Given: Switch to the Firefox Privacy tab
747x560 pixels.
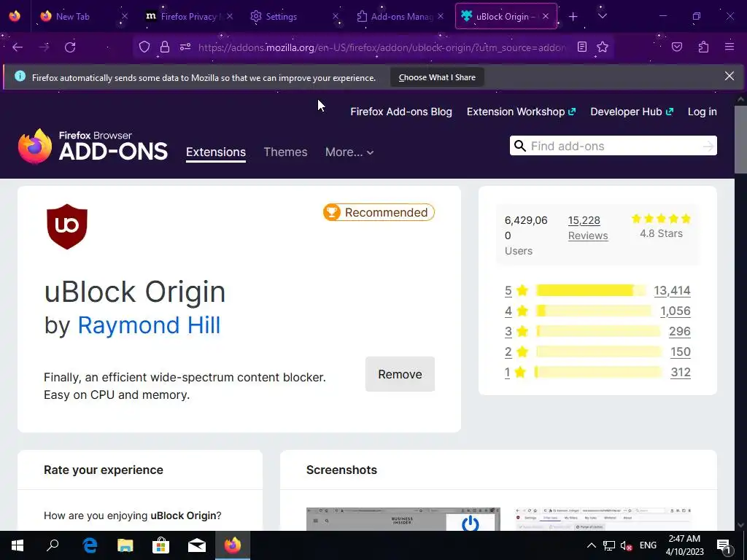Looking at the screenshot, I should (x=188, y=16).
